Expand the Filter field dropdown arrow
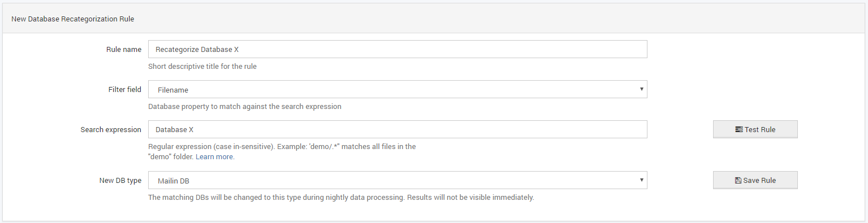This screenshot has height=223, width=868. pyautogui.click(x=641, y=89)
